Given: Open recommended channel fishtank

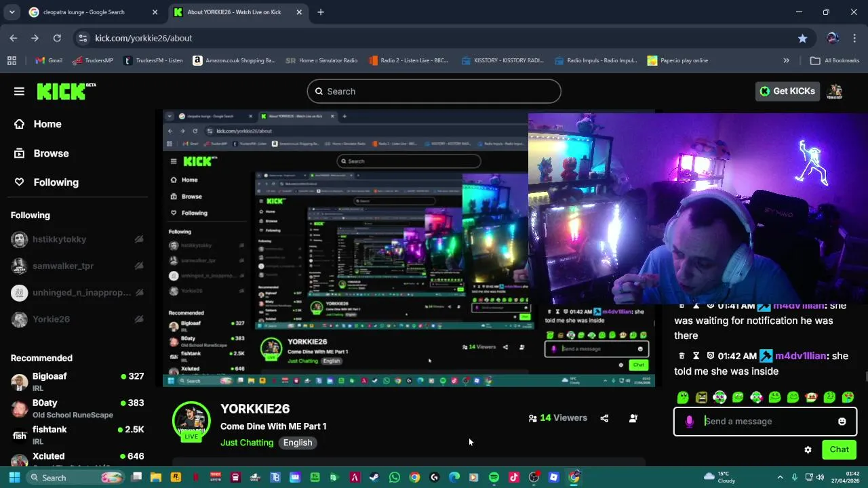Looking at the screenshot, I should [x=77, y=435].
